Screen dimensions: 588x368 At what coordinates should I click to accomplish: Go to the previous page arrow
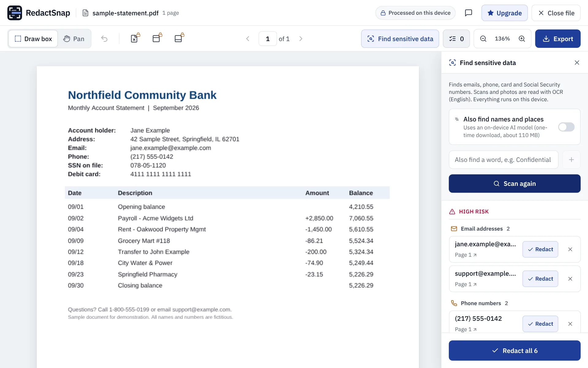248,39
